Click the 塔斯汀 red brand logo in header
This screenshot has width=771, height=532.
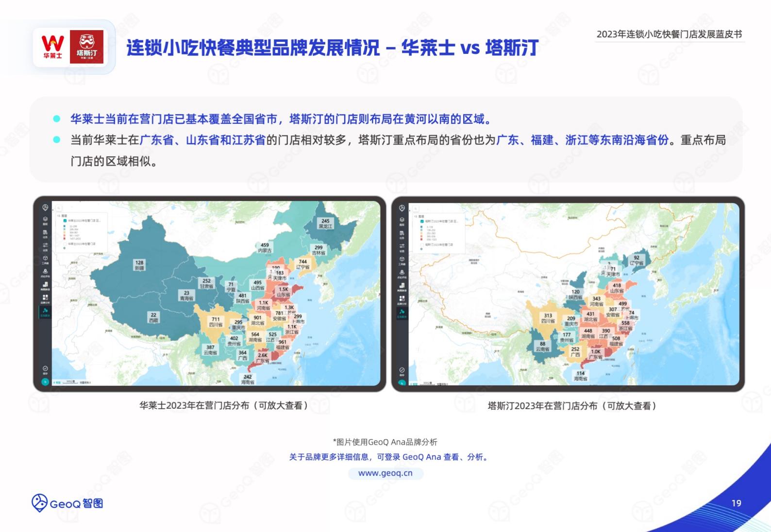click(x=86, y=47)
